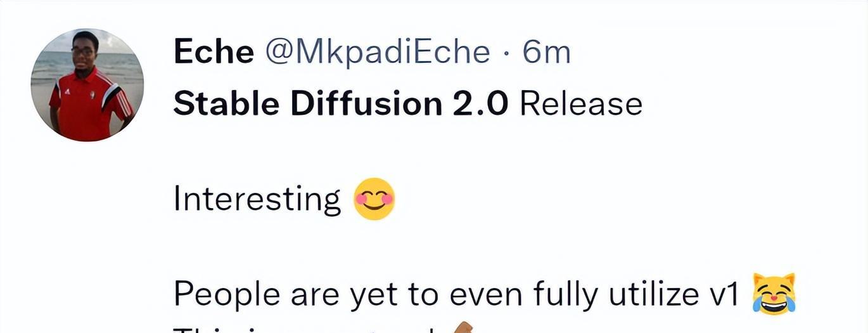Click the 6m tweet timestamp
Screen dimensions: 868x333
[x=546, y=52]
